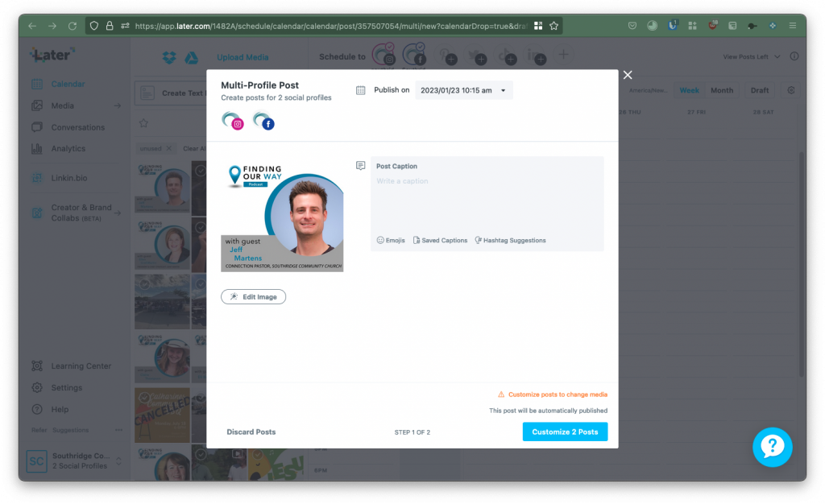
Task: Expand the View Posts Left dropdown
Action: pos(750,57)
